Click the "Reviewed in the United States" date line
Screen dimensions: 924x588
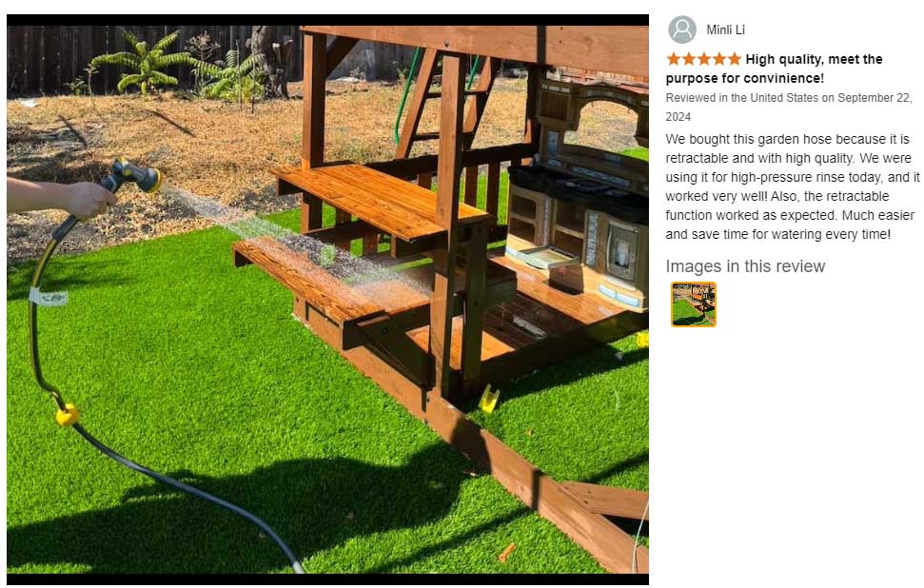click(789, 108)
